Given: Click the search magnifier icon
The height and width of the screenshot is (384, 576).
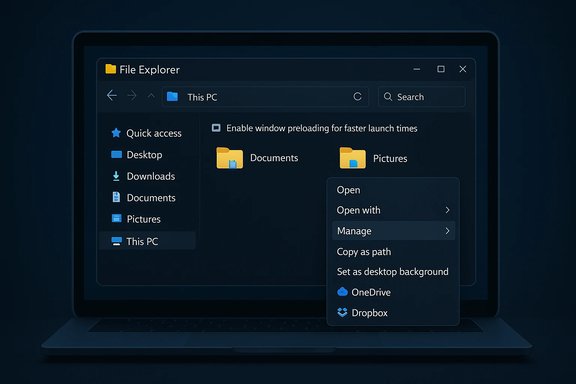Looking at the screenshot, I should click(388, 97).
